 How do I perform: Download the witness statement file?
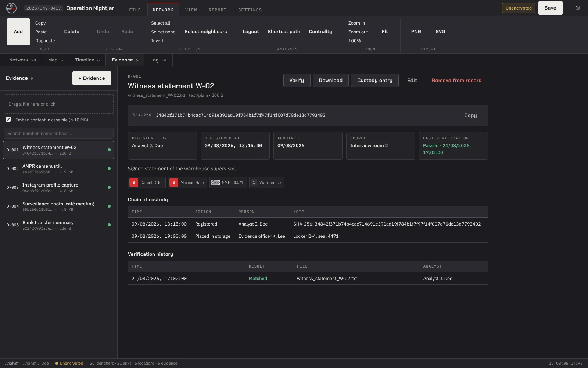pos(330,81)
